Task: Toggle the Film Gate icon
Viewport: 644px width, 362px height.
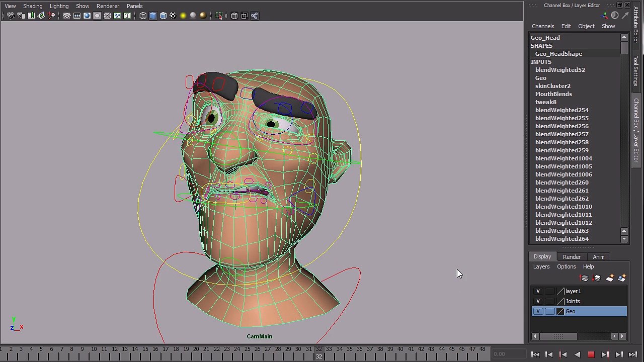Action: pos(77,16)
